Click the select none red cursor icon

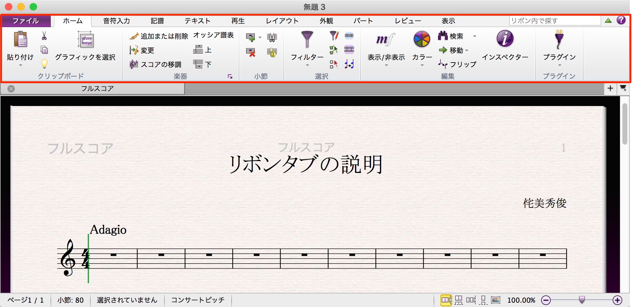334,64
